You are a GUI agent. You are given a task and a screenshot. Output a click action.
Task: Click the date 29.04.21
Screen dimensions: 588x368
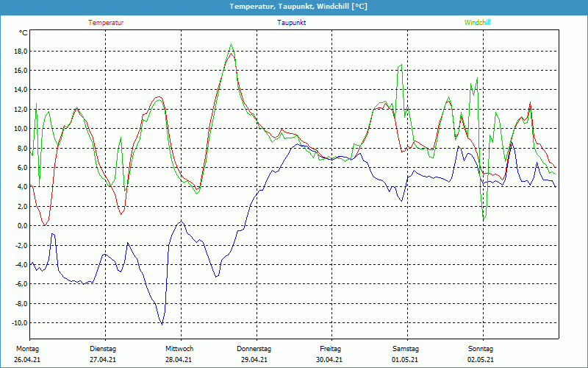point(254,359)
